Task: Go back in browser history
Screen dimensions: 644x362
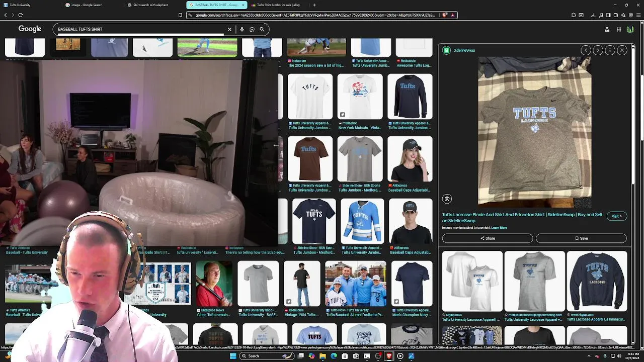Action: coord(6,15)
